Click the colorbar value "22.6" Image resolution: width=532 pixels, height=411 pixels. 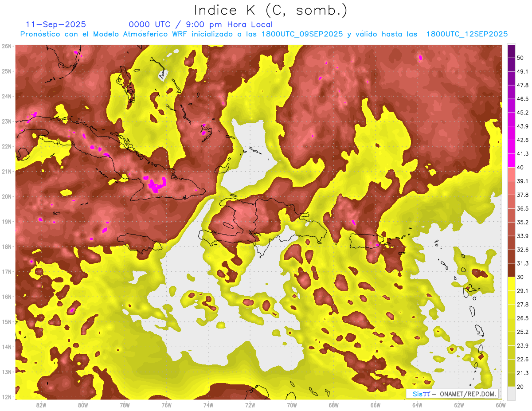(x=522, y=359)
